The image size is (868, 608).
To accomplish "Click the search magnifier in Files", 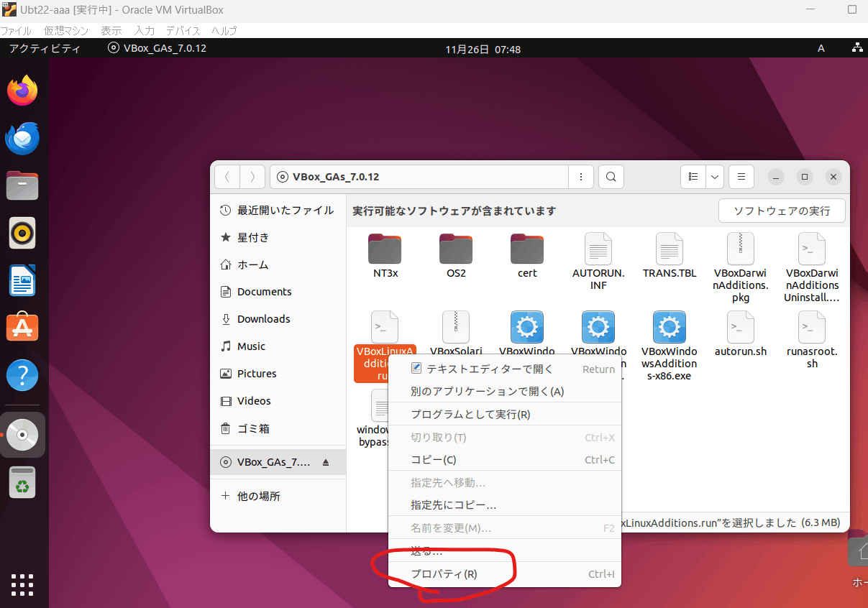I will [611, 177].
